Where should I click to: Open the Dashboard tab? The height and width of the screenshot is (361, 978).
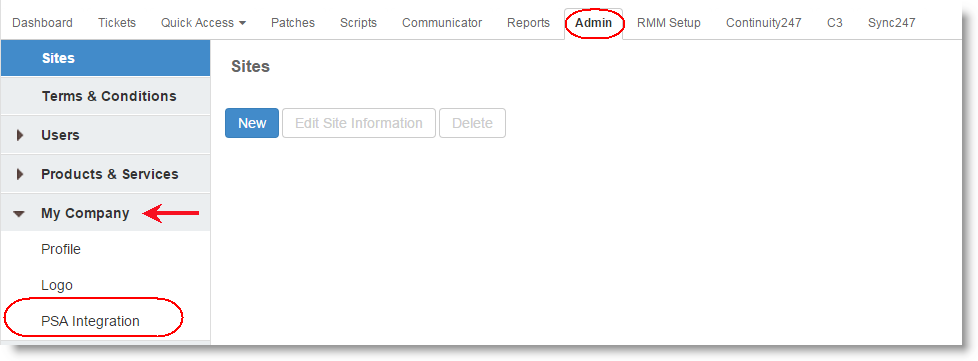point(42,23)
